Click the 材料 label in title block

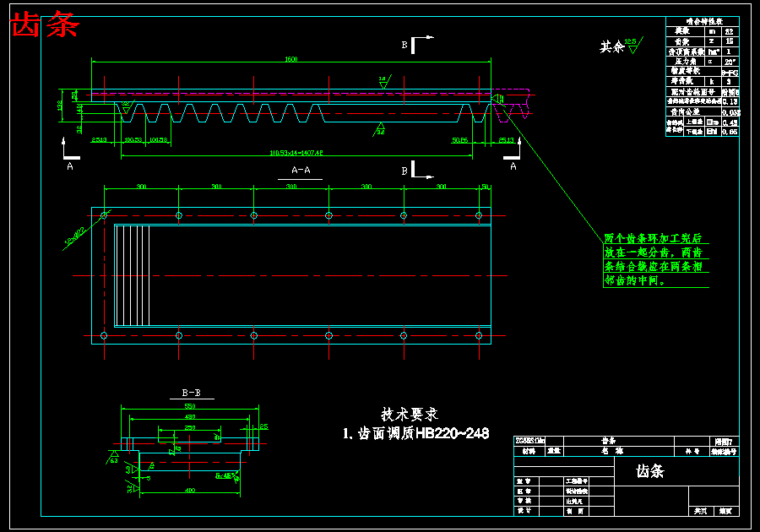(529, 451)
